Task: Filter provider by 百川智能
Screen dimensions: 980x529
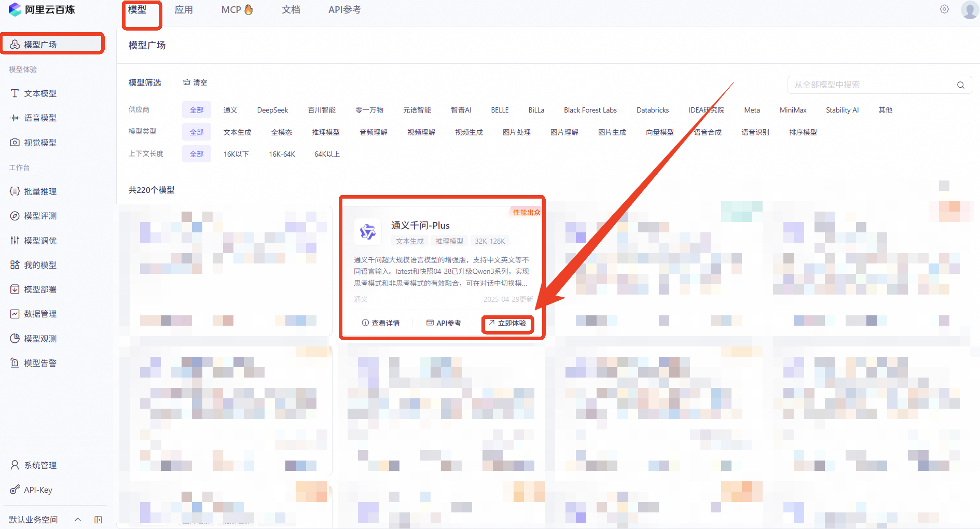Action: click(x=322, y=110)
